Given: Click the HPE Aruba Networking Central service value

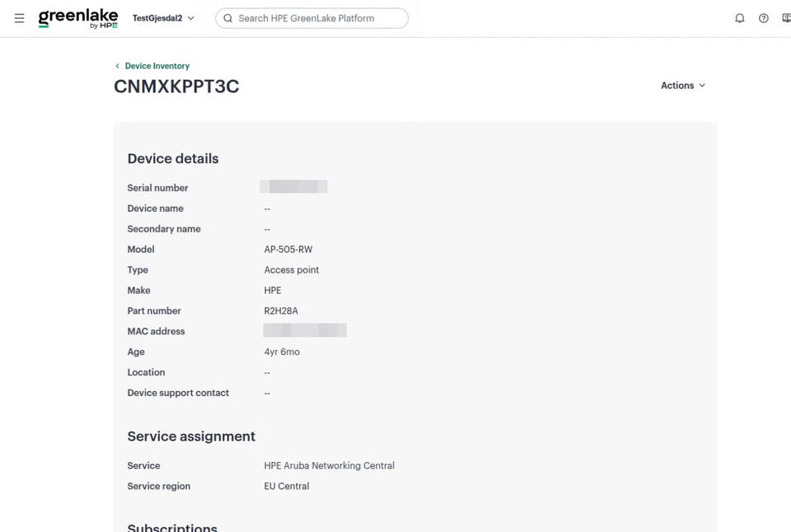Looking at the screenshot, I should point(329,465).
